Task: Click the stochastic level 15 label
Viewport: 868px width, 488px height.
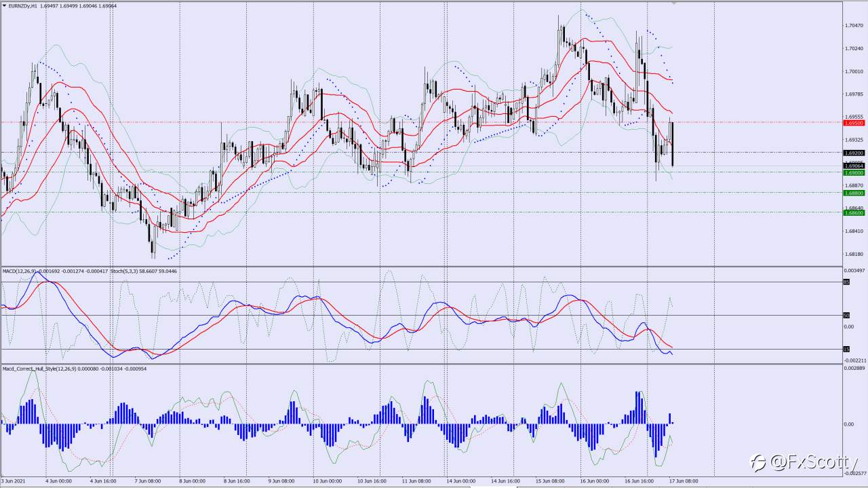Action: click(x=846, y=349)
